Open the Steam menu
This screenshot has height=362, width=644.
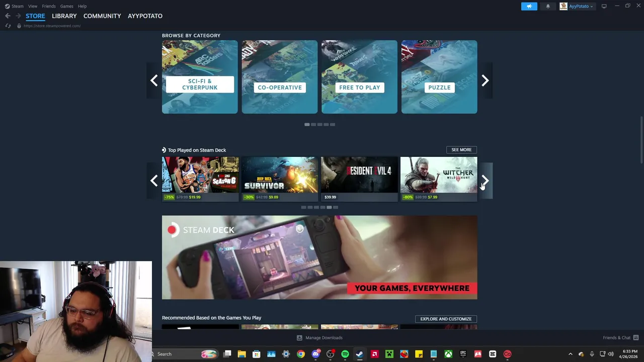point(18,6)
